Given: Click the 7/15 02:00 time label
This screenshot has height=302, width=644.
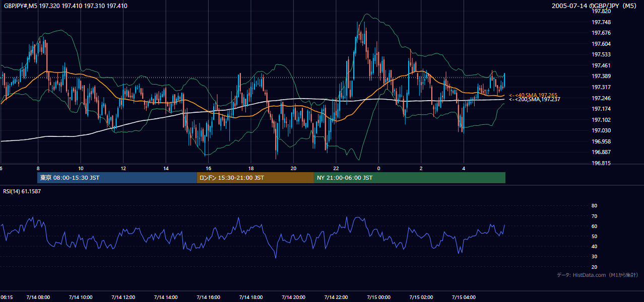Looking at the screenshot, I should point(421,297).
